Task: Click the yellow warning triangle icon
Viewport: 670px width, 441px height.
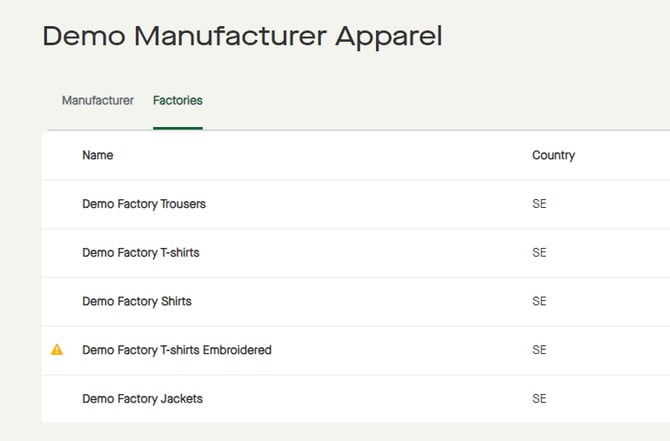Action: 57,350
